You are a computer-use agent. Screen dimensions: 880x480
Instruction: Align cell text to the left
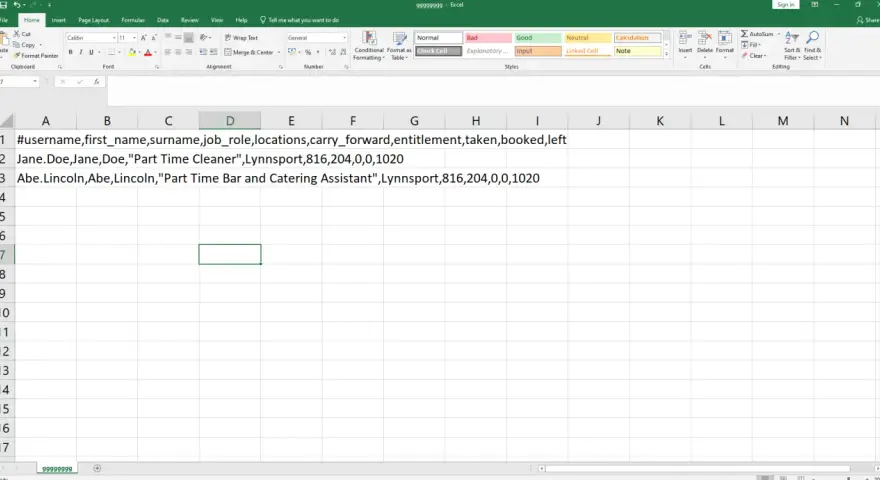tap(168, 52)
